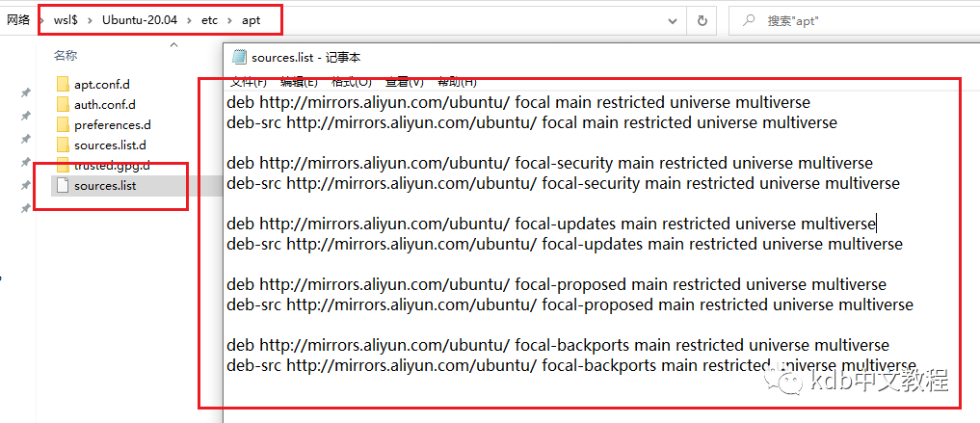Click the "deb-src ... focal-proposed" line

[570, 305]
